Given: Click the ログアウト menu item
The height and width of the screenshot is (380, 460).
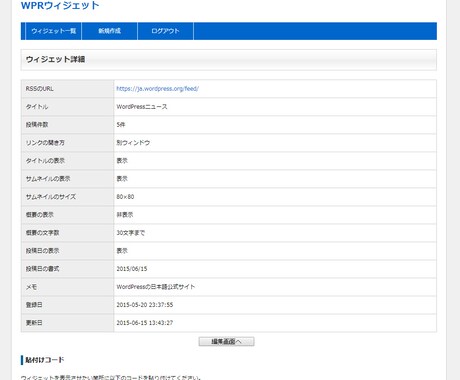Looking at the screenshot, I should pos(165,31).
